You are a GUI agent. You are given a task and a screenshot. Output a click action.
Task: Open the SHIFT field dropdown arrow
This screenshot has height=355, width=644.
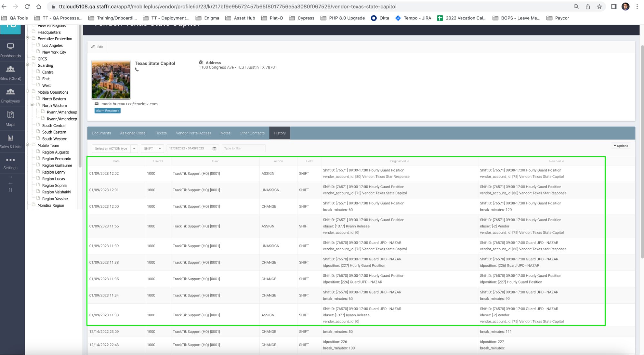tap(160, 149)
